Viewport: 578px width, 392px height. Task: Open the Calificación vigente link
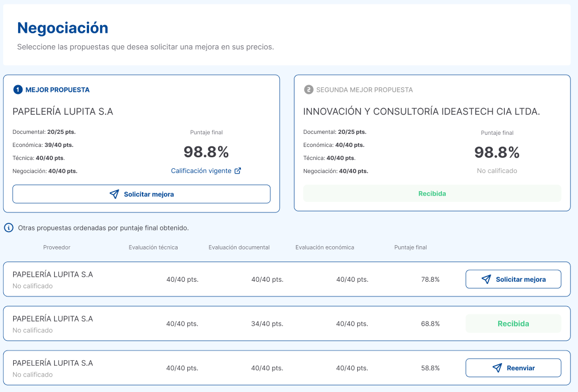[x=201, y=171]
